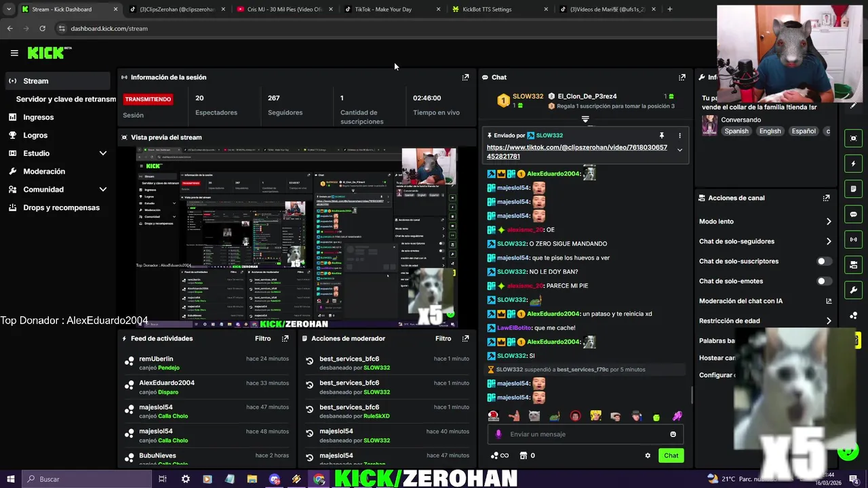Screen dimensions: 868x488
Task: Click the document icon in right sidebar
Action: coord(853,189)
